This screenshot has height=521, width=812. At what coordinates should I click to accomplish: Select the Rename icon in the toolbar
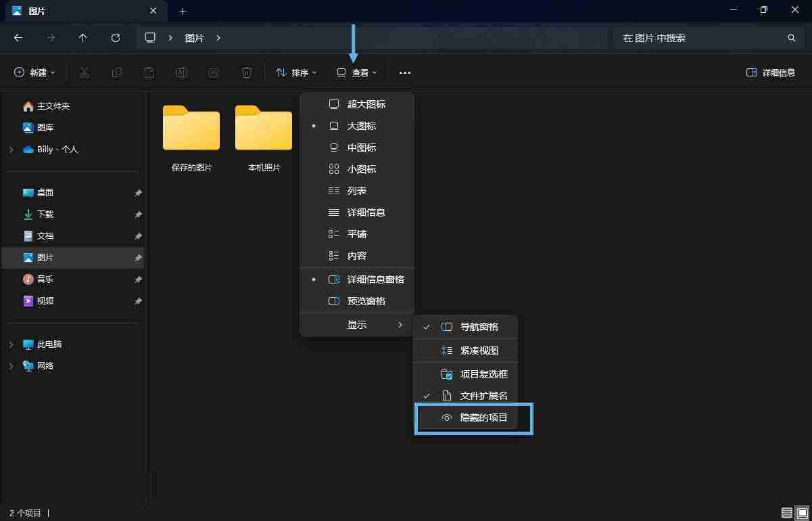pos(181,72)
